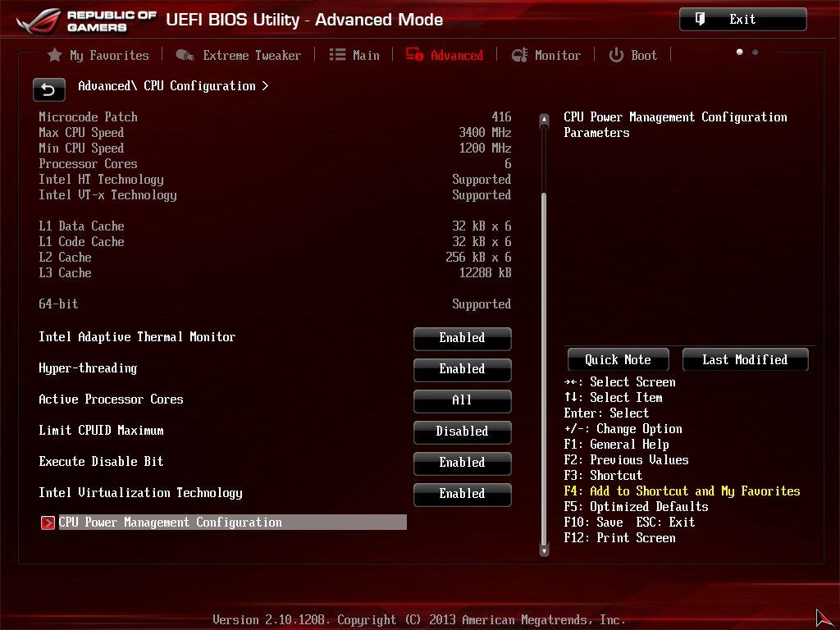The height and width of the screenshot is (630, 840).
Task: Click the ROG logo at top left
Action: (x=38, y=21)
